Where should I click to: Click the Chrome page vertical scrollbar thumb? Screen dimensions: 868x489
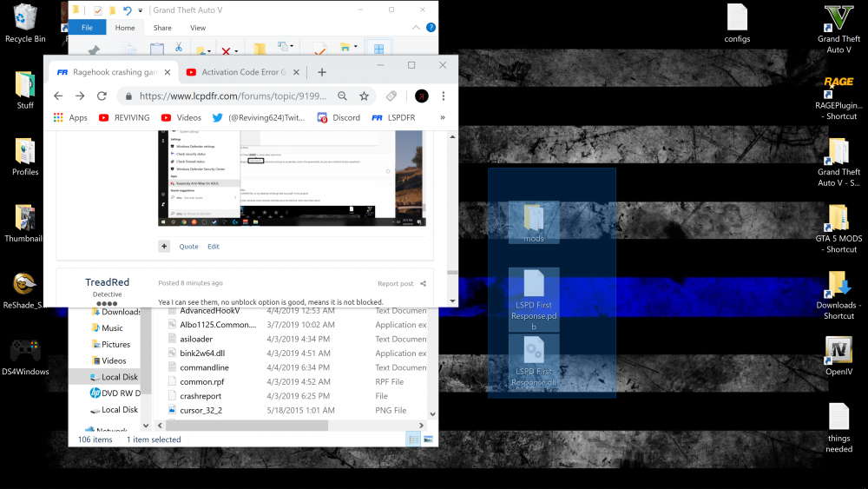click(x=452, y=272)
